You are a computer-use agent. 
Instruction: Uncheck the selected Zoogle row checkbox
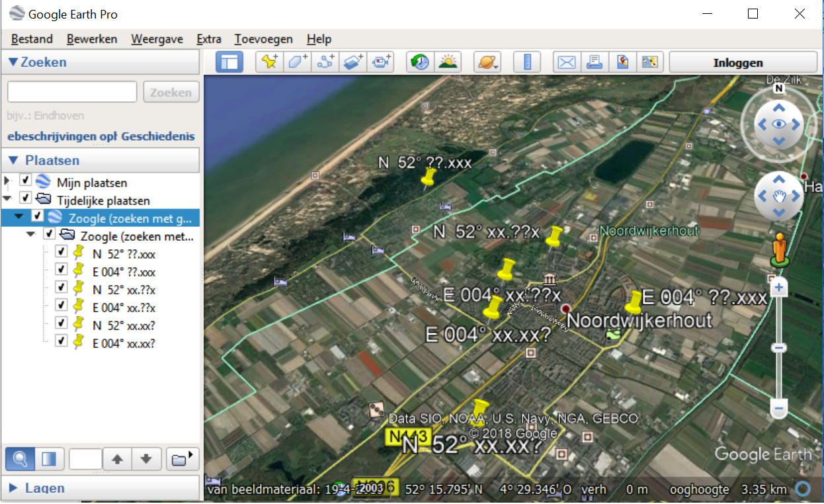(x=37, y=216)
